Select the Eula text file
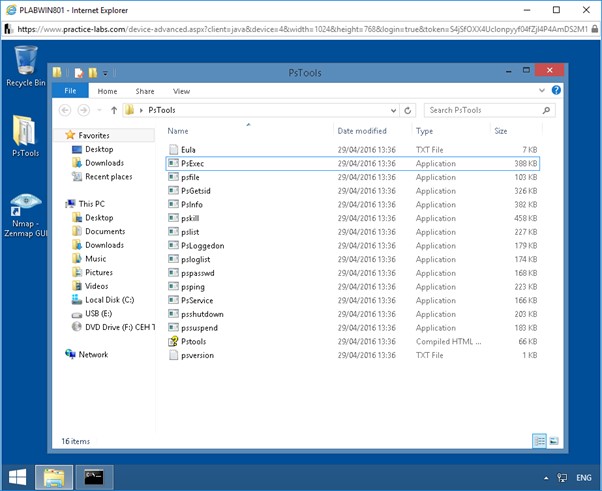The image size is (602, 491). (x=352, y=150)
